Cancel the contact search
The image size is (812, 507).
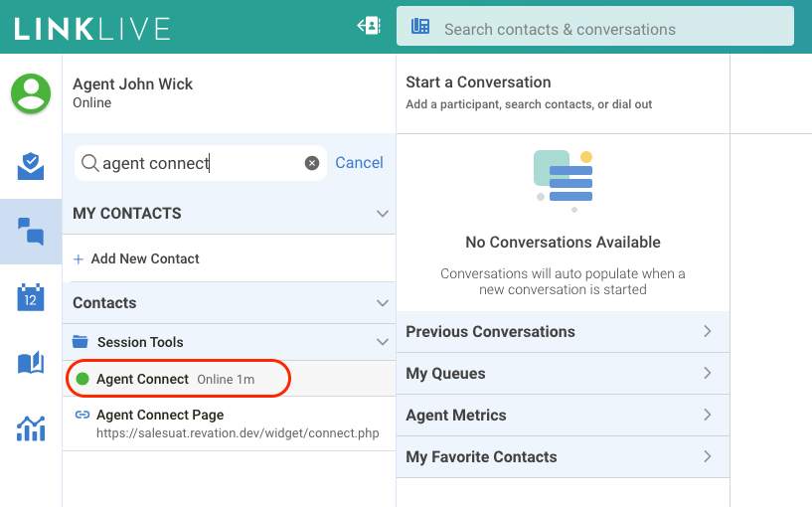pos(359,163)
